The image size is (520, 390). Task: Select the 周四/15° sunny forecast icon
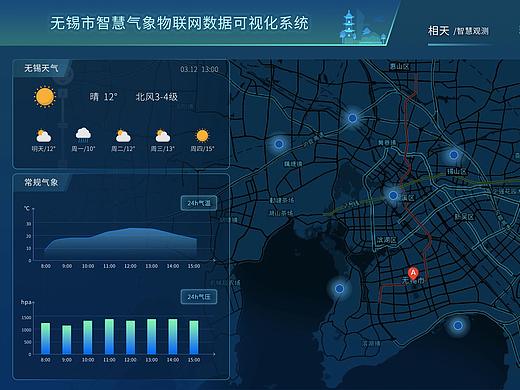tap(202, 136)
